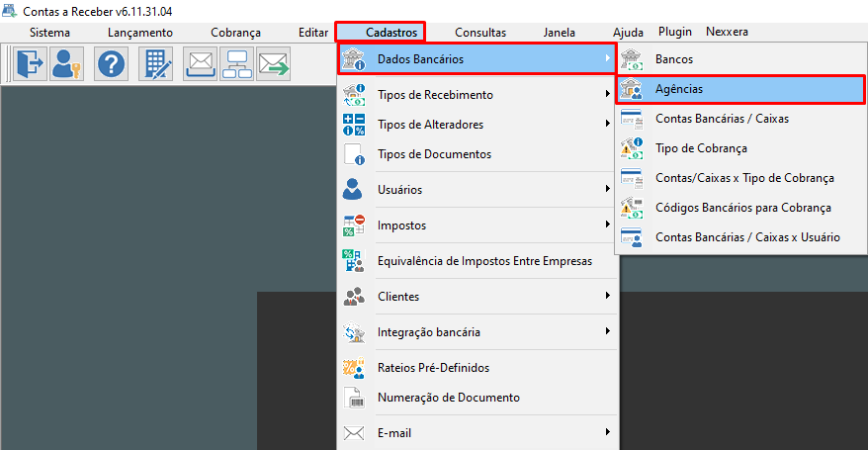The image size is (868, 450).
Task: Click the Rateios Pré-Definidos icon
Action: (x=354, y=368)
